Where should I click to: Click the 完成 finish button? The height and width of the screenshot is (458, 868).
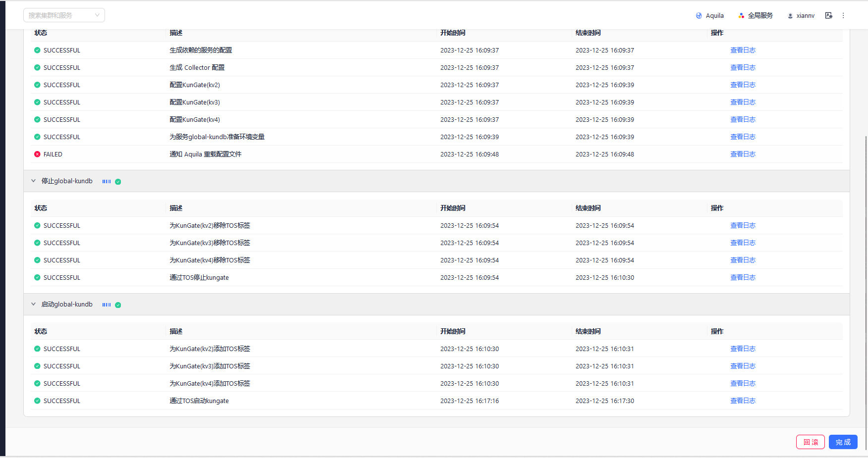pyautogui.click(x=843, y=442)
